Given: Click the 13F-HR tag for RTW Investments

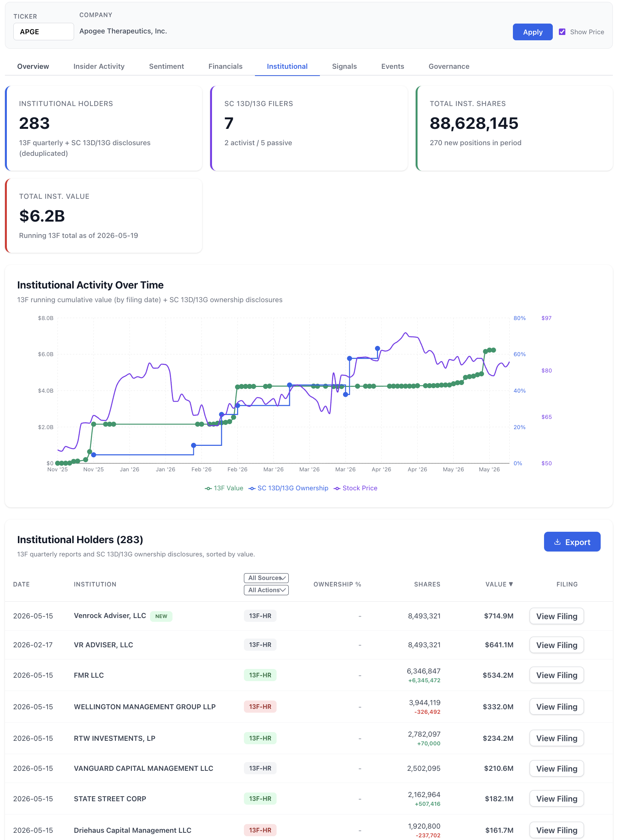Looking at the screenshot, I should 260,738.
